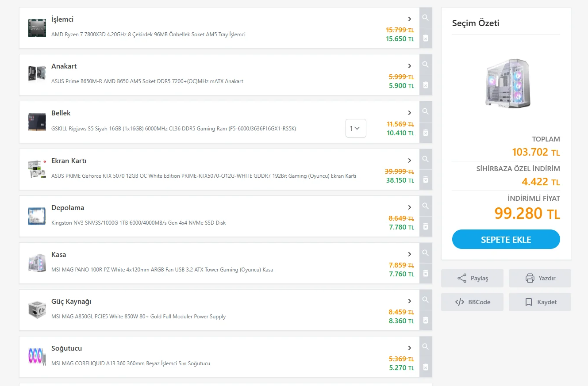This screenshot has width=588, height=386.
Task: Get the BBCode for this build
Action: [472, 302]
